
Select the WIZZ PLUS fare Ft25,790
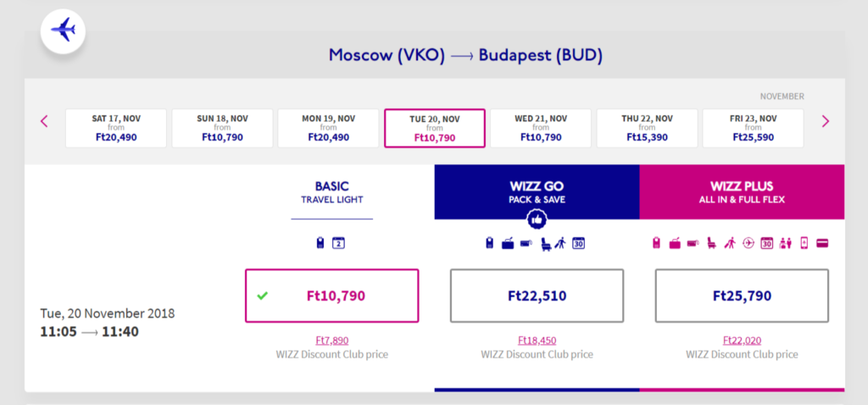pos(742,296)
